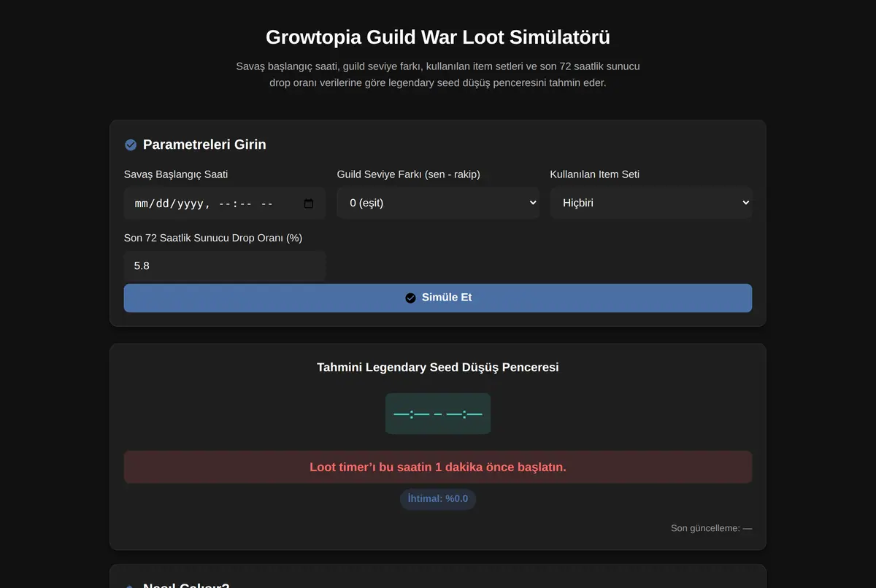
Task: Click the check icon beside Parametreleri Girin
Action: tap(131, 144)
